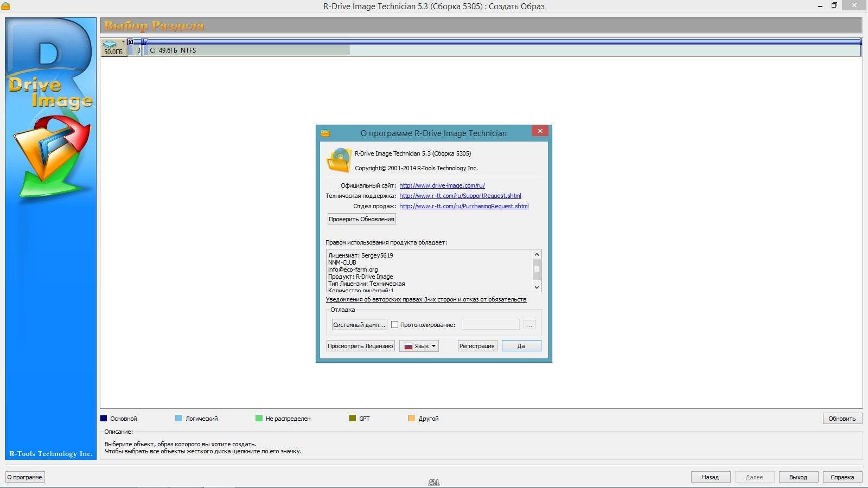Enable the Протоколирование checkbox

click(x=395, y=325)
